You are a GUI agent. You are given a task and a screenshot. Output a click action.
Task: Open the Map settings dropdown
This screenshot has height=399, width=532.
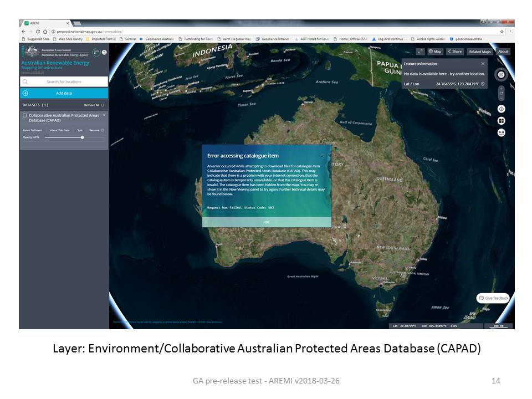coord(434,52)
